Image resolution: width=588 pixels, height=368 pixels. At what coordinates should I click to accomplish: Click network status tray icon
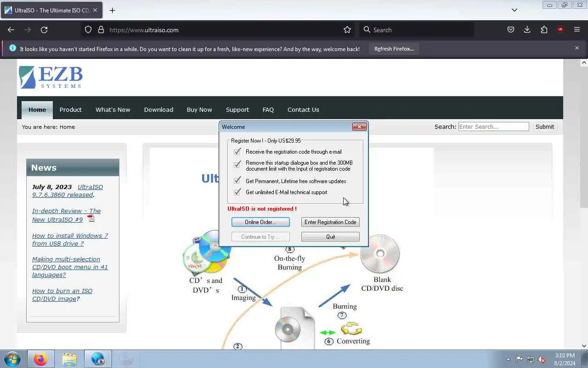[531, 359]
